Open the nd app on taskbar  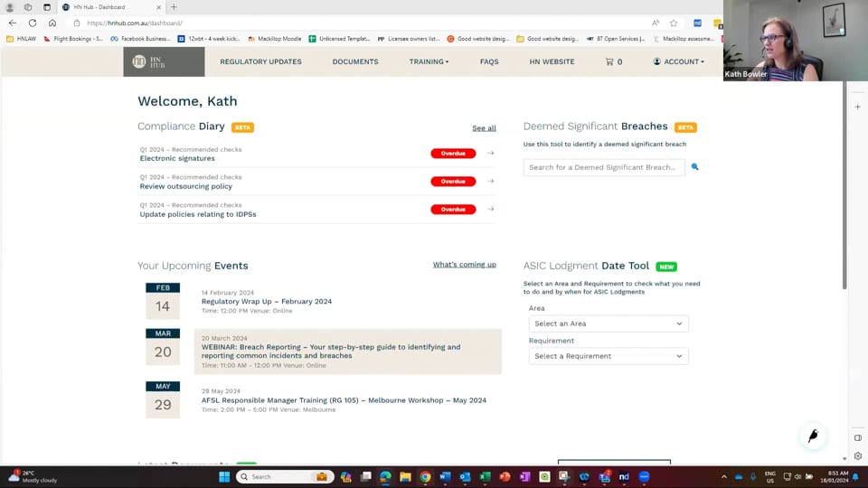pyautogui.click(x=624, y=477)
